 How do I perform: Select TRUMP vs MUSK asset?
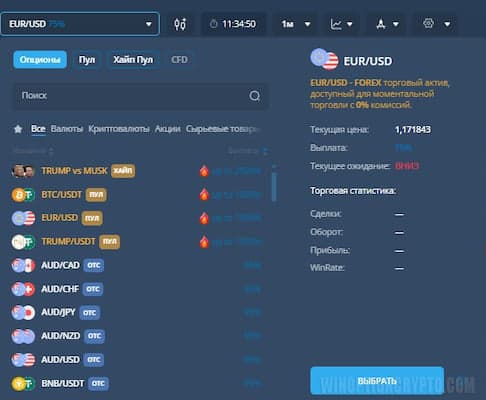[140, 171]
